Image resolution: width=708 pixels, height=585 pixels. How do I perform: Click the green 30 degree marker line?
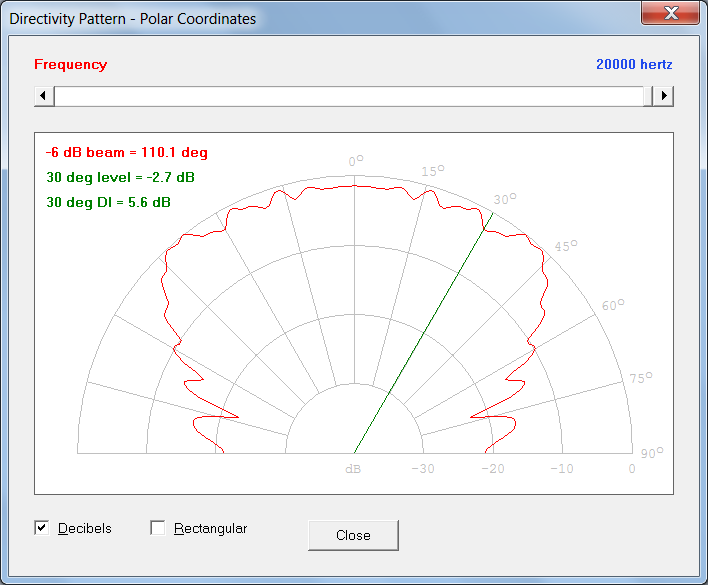click(424, 333)
